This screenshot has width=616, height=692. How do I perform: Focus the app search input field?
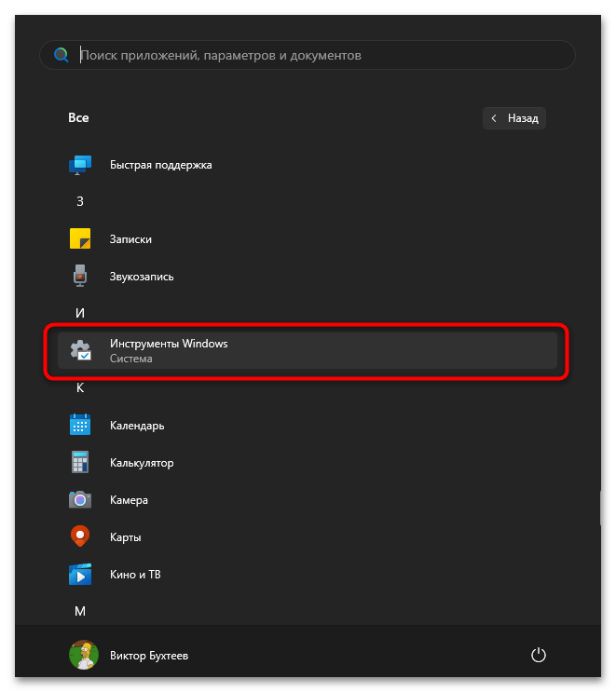[308, 55]
